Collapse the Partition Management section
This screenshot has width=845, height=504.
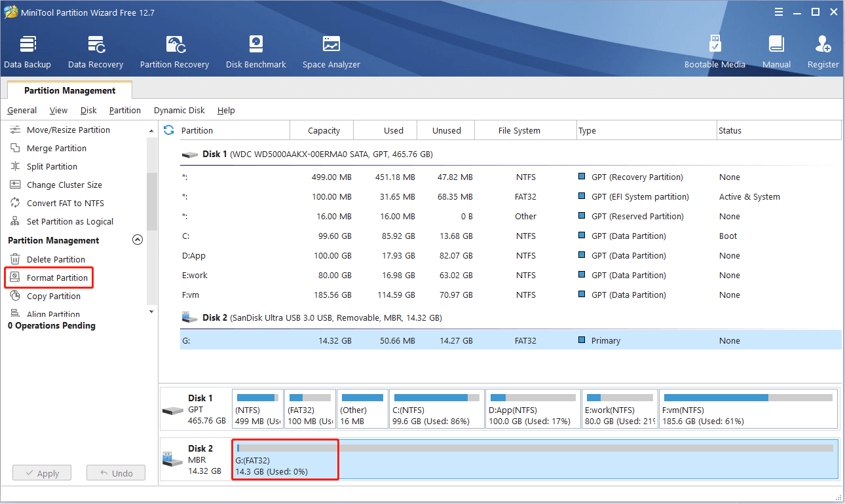tap(138, 240)
